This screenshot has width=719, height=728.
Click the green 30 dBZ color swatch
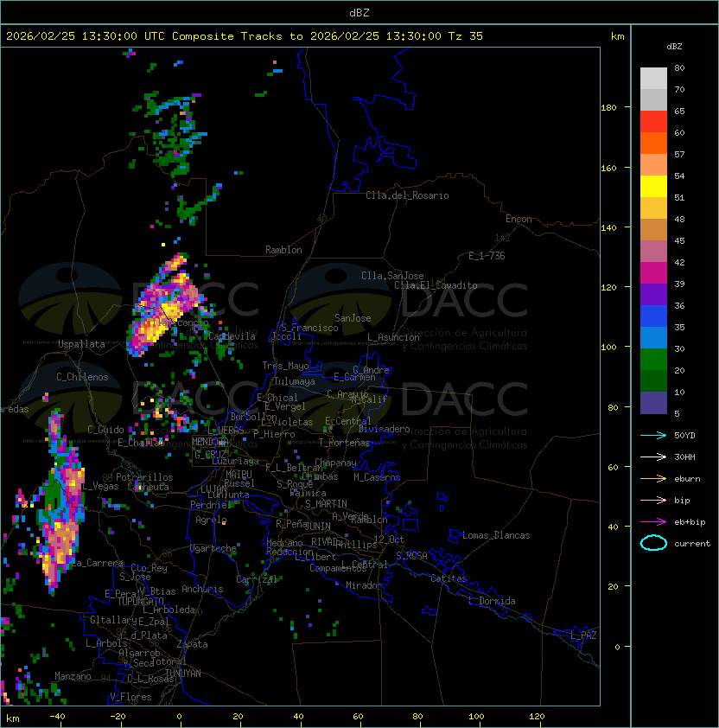(653, 360)
